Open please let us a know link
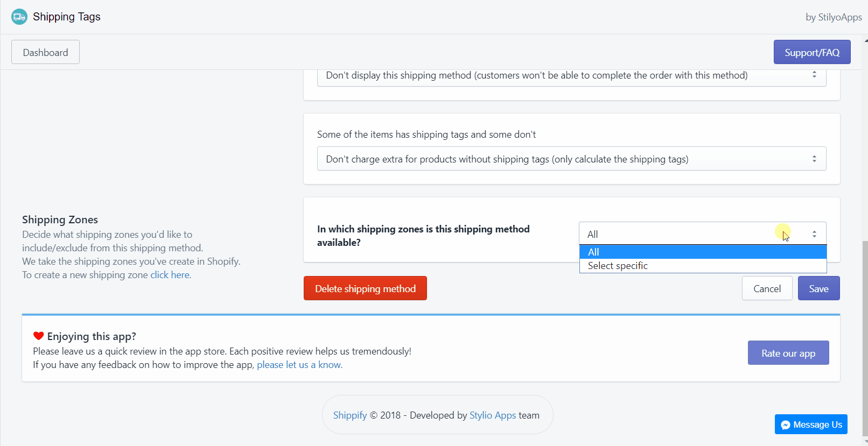The height and width of the screenshot is (446, 868). [299, 365]
